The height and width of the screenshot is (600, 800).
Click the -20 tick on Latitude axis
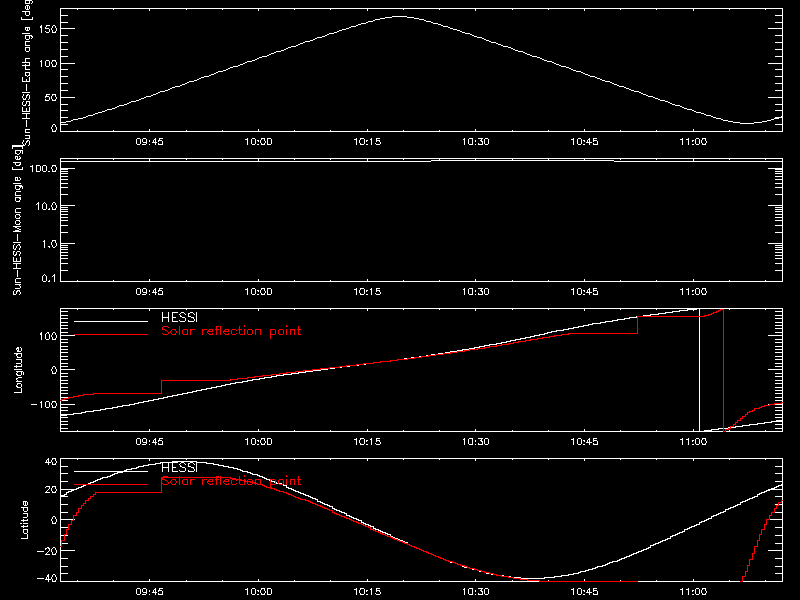coord(47,551)
